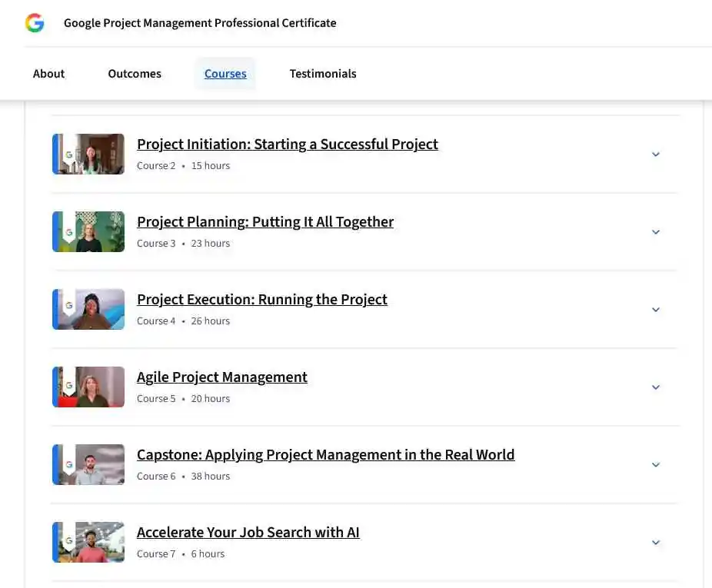The image size is (712, 588).
Task: Click the 'Course 2' label
Action: 156,166
